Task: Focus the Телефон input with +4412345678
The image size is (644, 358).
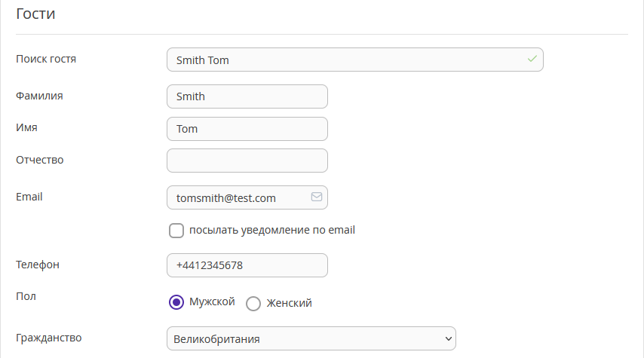Action: (247, 265)
